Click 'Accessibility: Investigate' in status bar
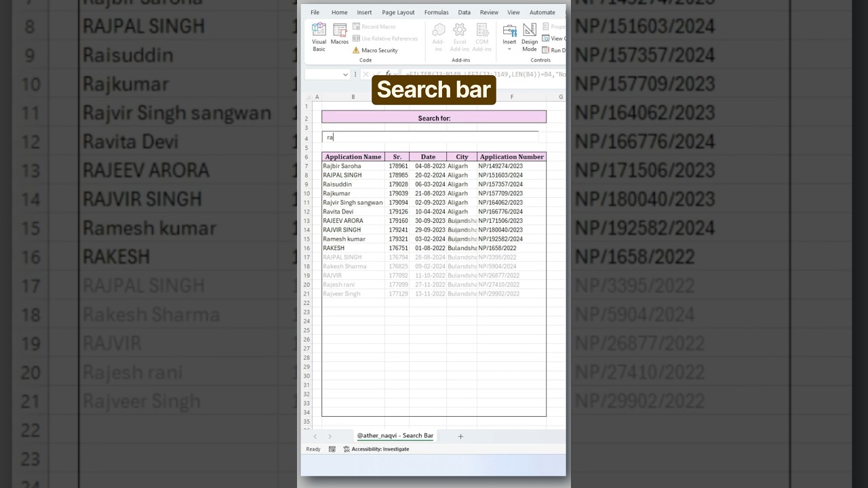This screenshot has height=488, width=868. tap(376, 449)
